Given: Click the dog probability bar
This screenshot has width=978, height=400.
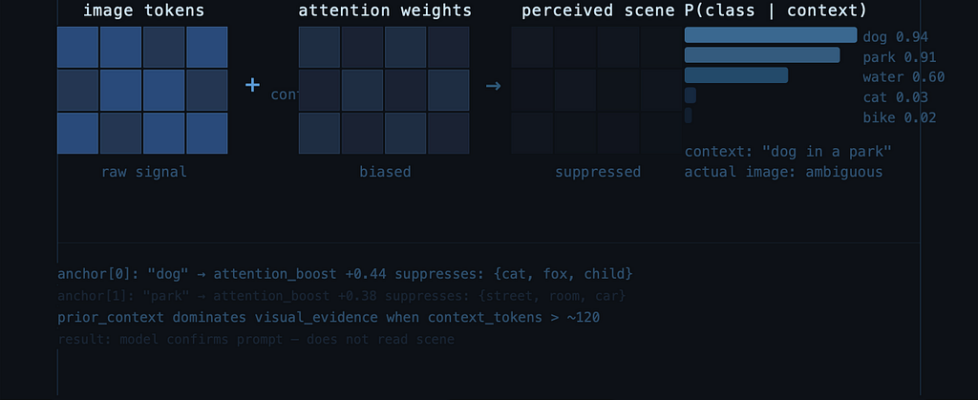Looking at the screenshot, I should tap(770, 36).
